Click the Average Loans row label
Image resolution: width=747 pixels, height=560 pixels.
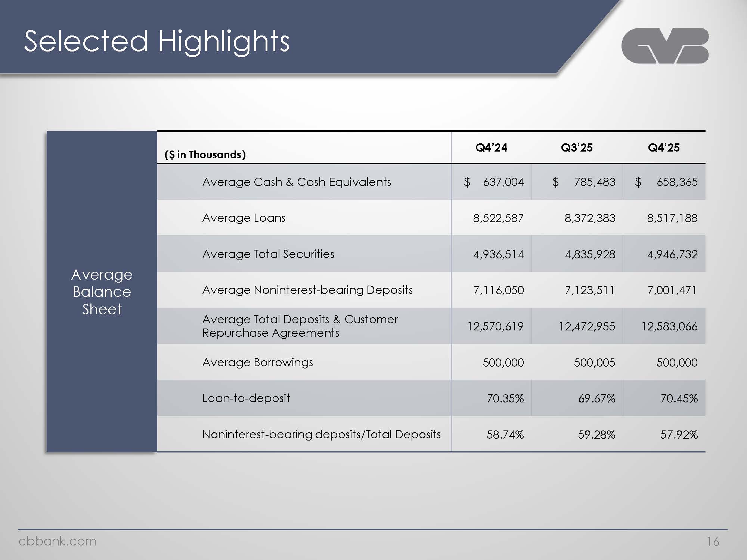[x=244, y=218]
